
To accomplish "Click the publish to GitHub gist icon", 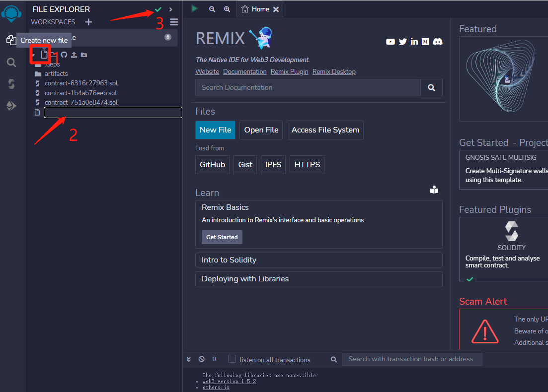I will [64, 55].
